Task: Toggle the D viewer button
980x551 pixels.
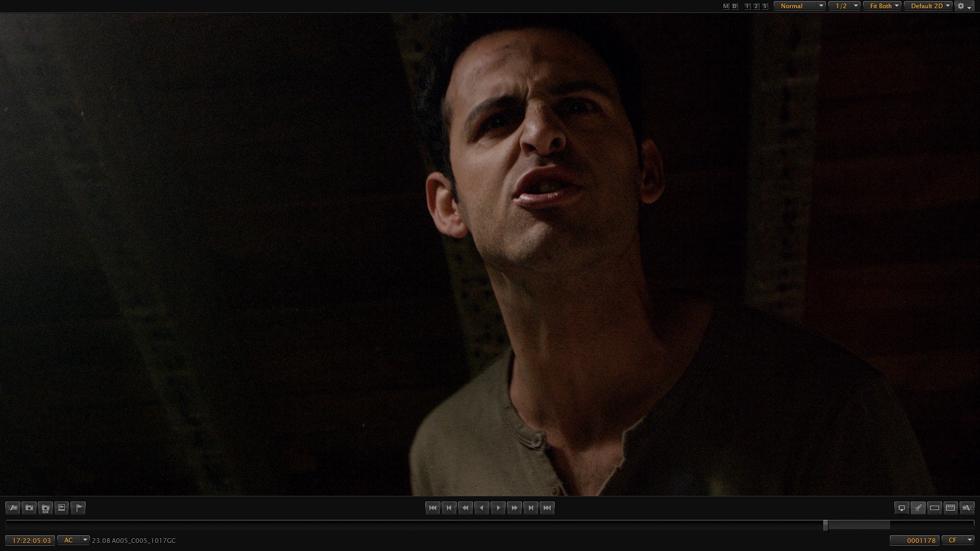Action: coord(734,6)
